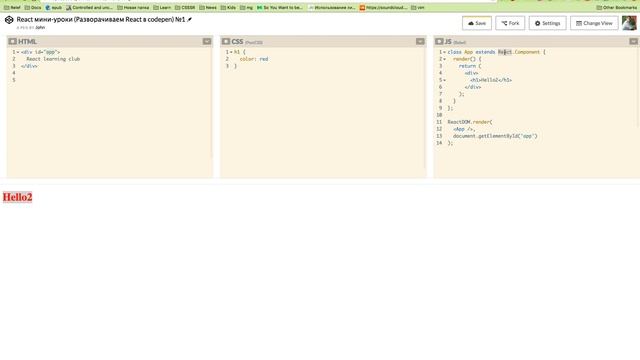Open the mg bookmark folder
640x360 pixels.
[x=247, y=7]
